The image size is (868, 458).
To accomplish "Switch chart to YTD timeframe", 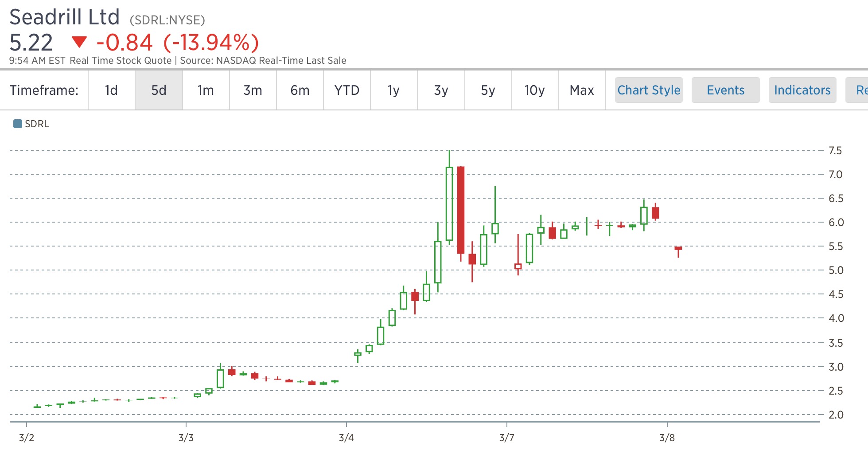I will [347, 90].
